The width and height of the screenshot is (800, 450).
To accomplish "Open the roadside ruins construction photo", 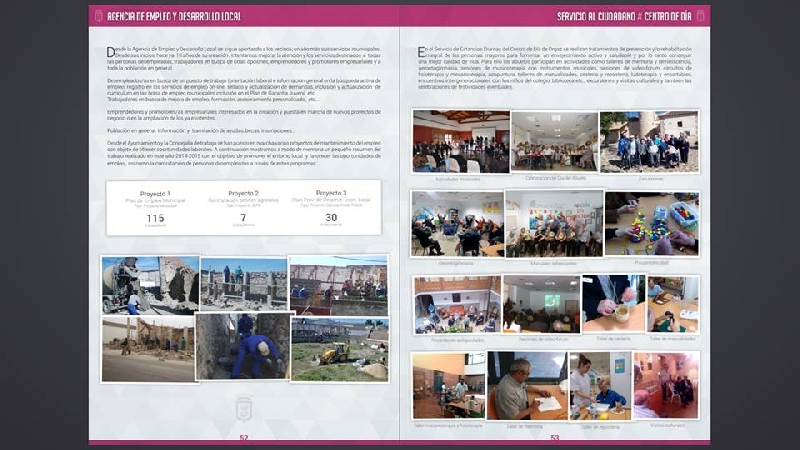I will click(x=148, y=349).
